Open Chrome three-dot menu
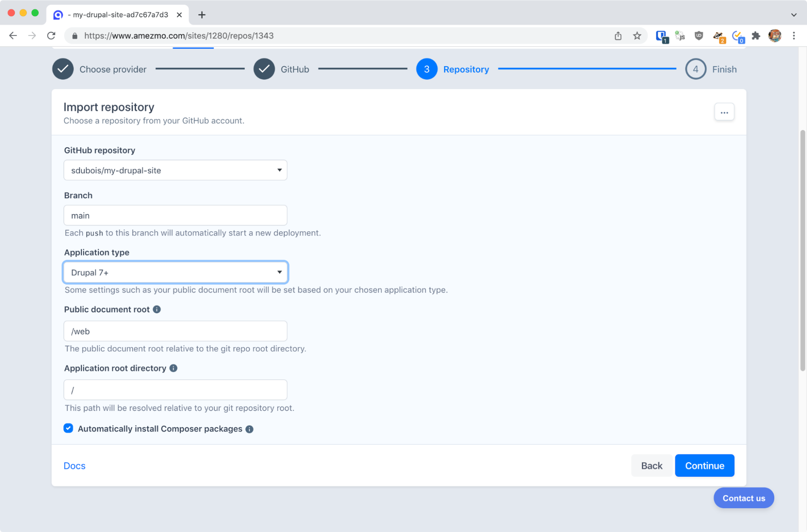Screen dimensions: 807x532 click(794, 36)
